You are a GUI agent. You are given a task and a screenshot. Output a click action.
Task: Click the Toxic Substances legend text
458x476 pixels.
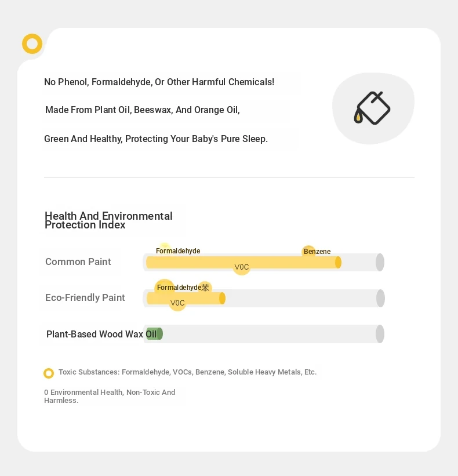pos(188,372)
